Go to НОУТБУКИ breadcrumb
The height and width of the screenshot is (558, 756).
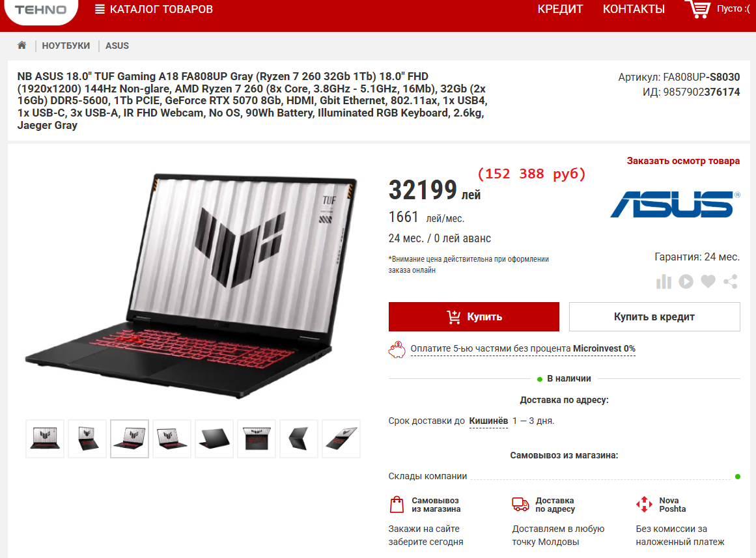click(66, 46)
